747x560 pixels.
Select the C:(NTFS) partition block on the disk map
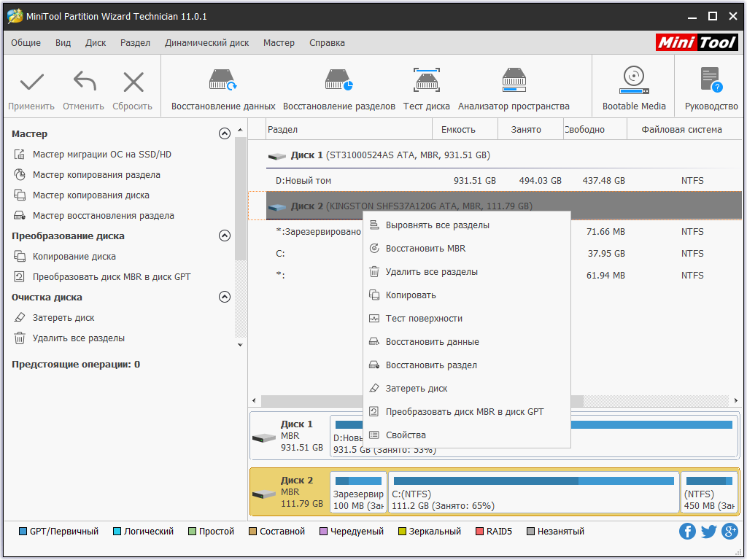[533, 493]
